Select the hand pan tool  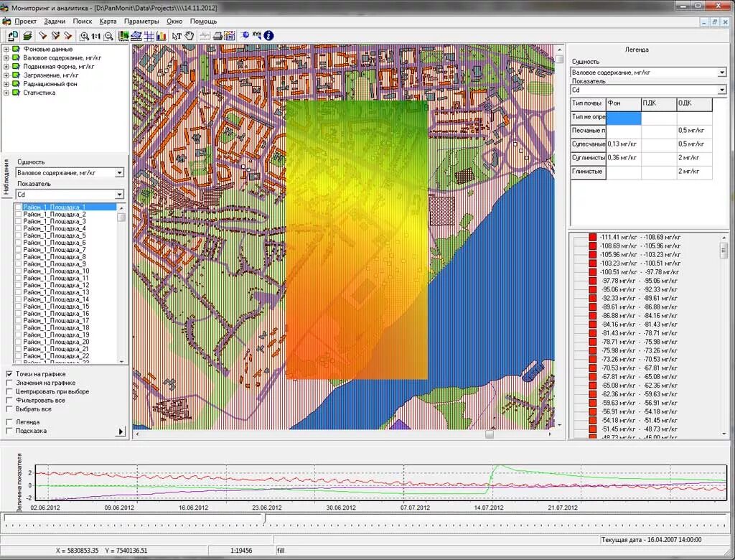coord(189,35)
